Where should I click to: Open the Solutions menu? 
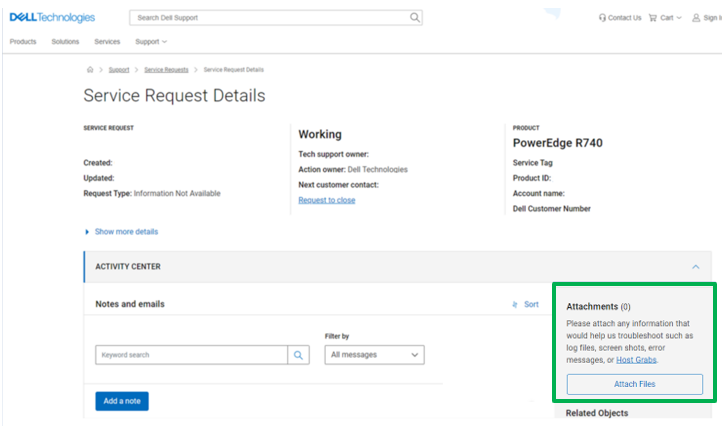click(x=65, y=42)
